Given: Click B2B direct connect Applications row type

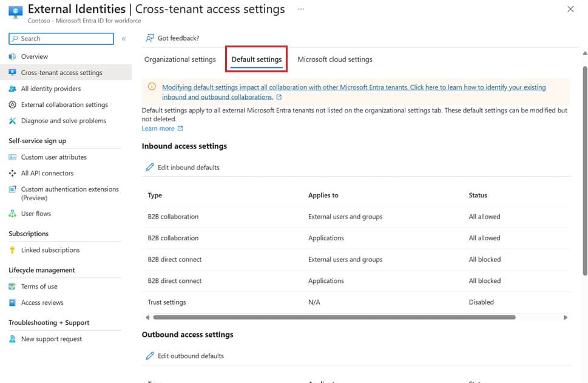Looking at the screenshot, I should (174, 280).
